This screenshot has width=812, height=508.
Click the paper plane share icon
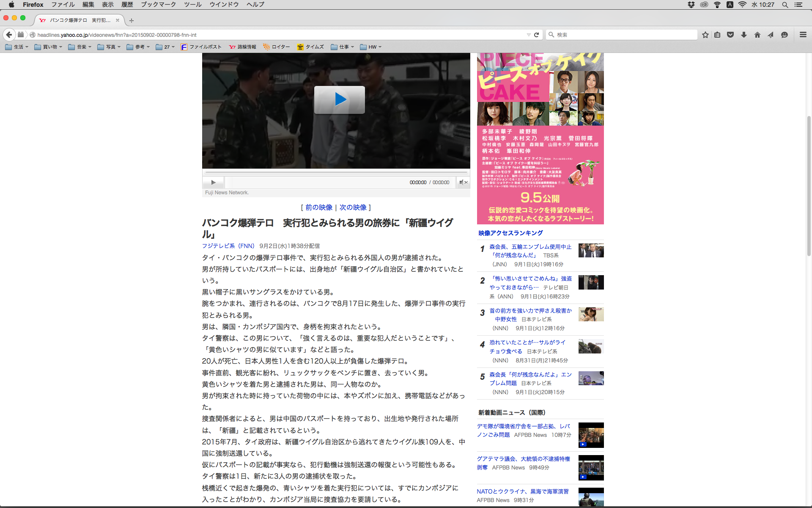tap(771, 35)
